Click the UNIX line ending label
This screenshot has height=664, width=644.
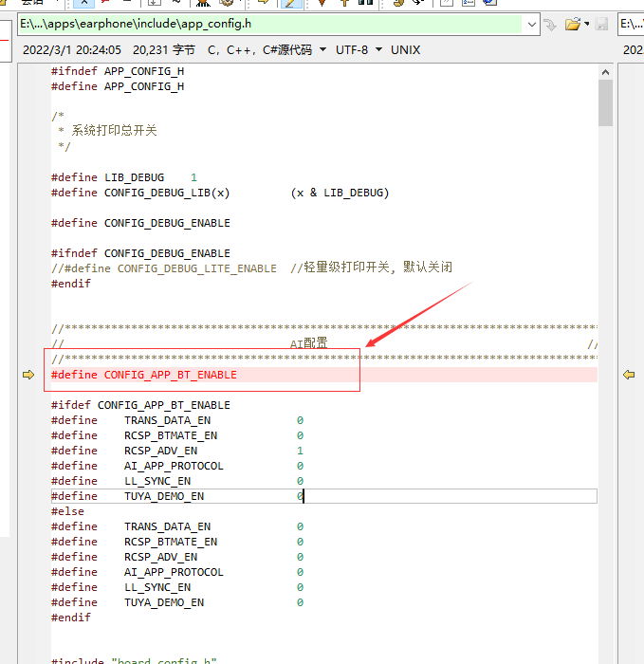[x=405, y=50]
